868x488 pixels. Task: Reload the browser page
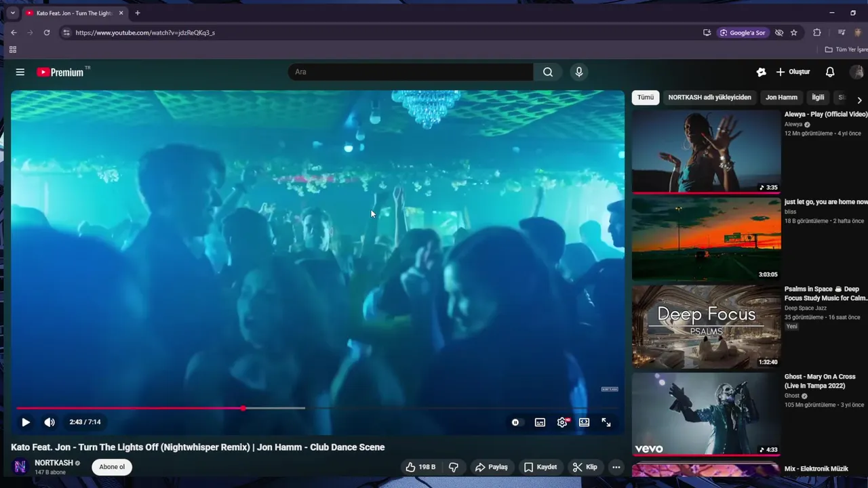[x=47, y=33]
